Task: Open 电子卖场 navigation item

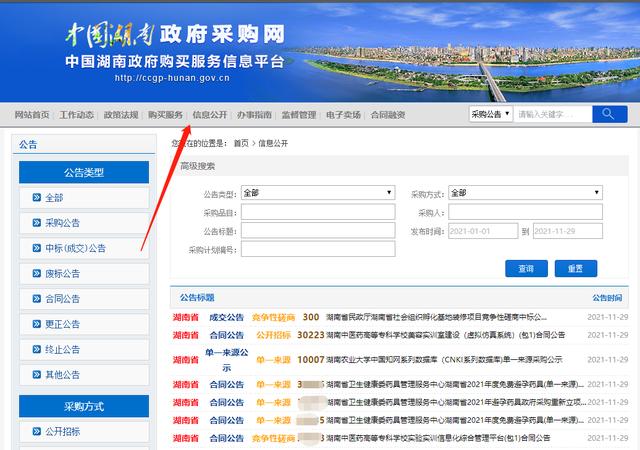Action: tap(343, 115)
